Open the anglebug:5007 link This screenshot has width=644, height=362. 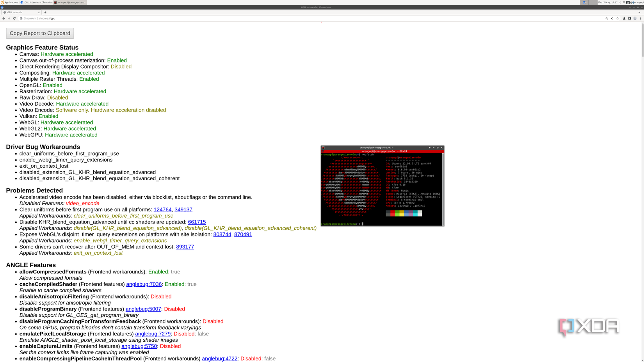click(143, 309)
